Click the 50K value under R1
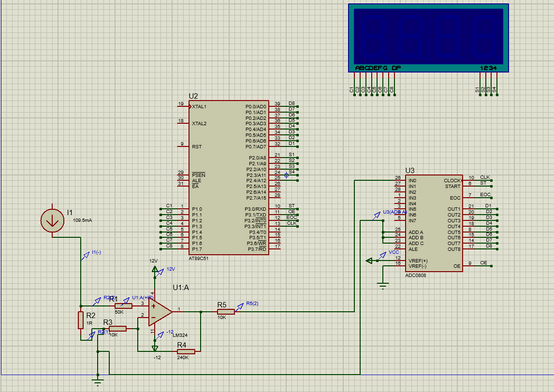Screen dimensions: 554x392 click(x=119, y=312)
